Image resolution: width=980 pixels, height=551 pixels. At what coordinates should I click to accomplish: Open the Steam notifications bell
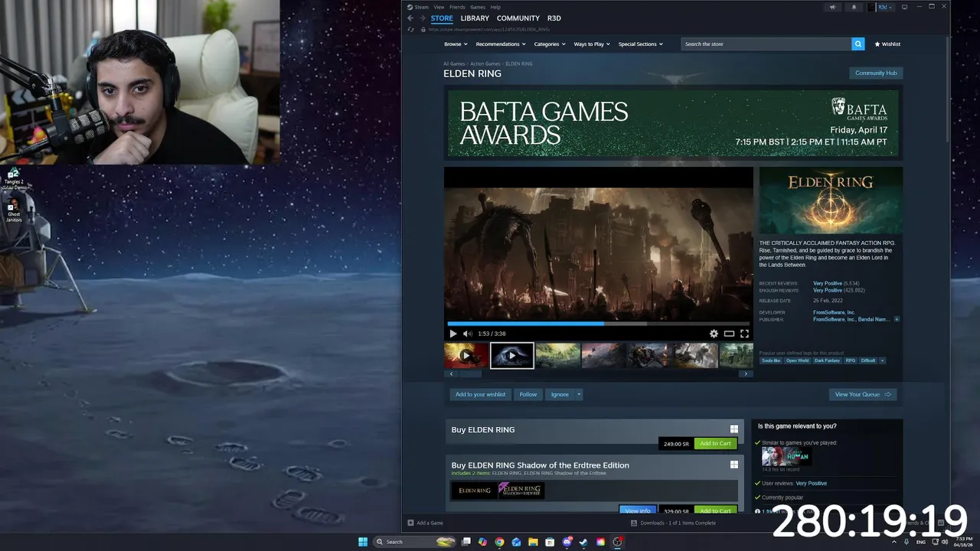coord(854,7)
